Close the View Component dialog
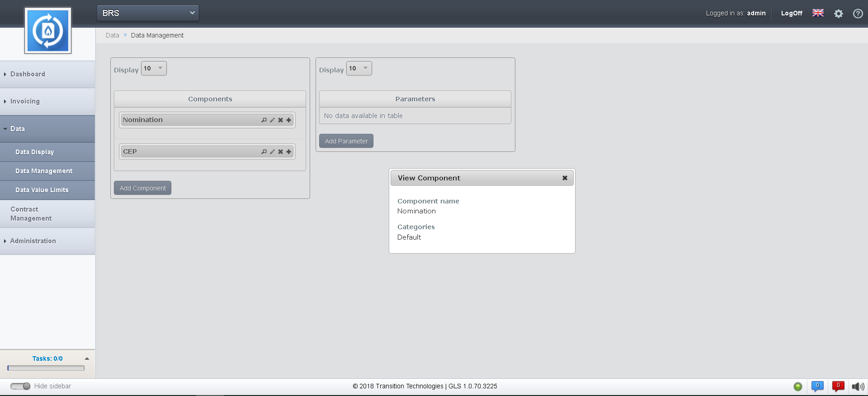This screenshot has width=868, height=396. [x=565, y=178]
